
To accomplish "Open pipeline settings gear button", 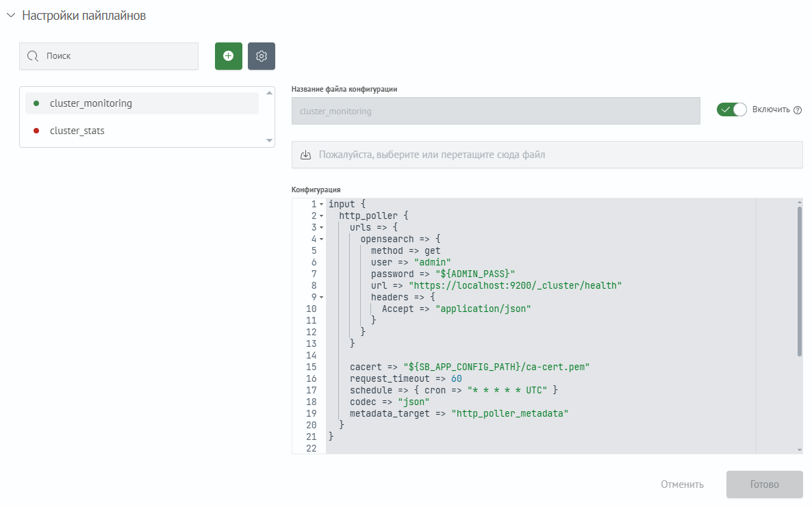I will tap(261, 56).
